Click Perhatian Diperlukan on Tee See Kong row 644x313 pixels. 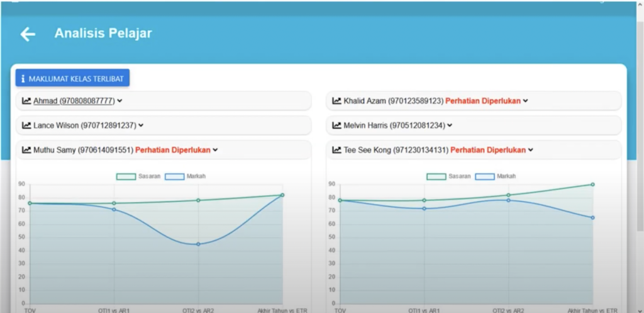point(488,150)
